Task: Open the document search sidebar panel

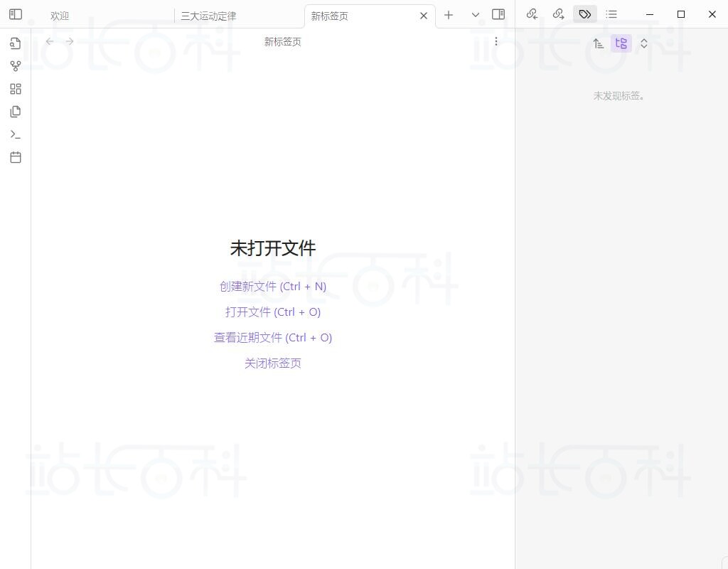Action: pos(15,43)
